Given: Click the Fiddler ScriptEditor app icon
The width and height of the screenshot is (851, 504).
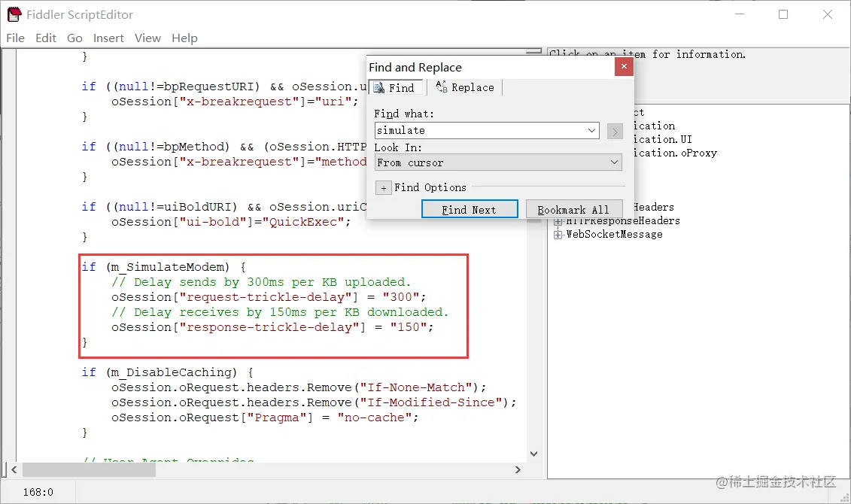Looking at the screenshot, I should (14, 14).
